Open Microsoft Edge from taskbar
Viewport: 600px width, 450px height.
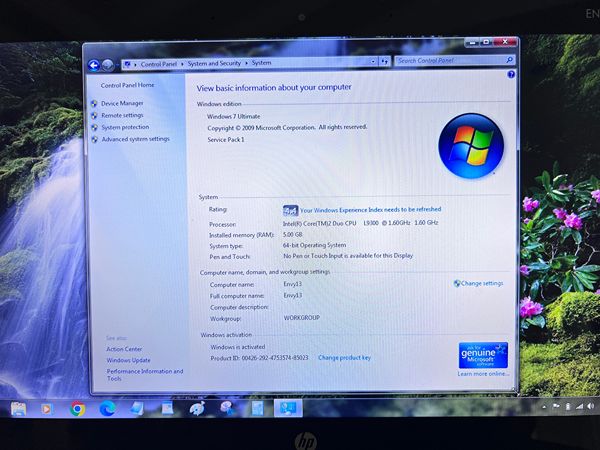point(108,409)
